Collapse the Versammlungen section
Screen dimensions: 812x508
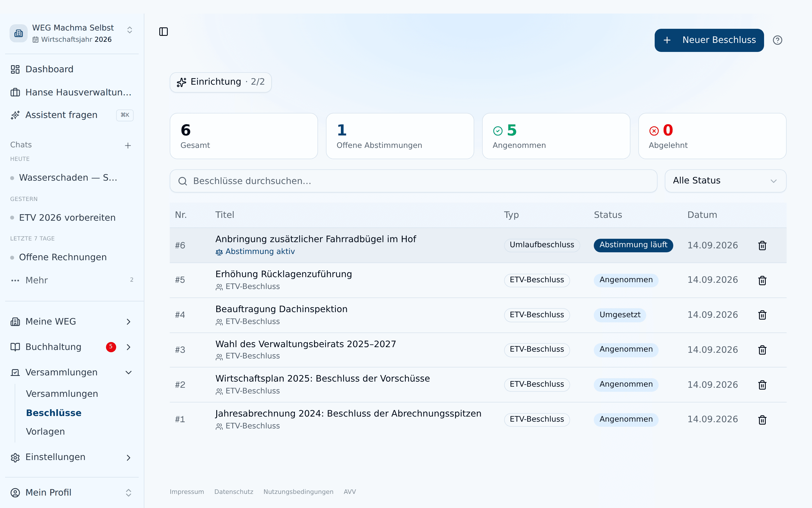click(72, 372)
